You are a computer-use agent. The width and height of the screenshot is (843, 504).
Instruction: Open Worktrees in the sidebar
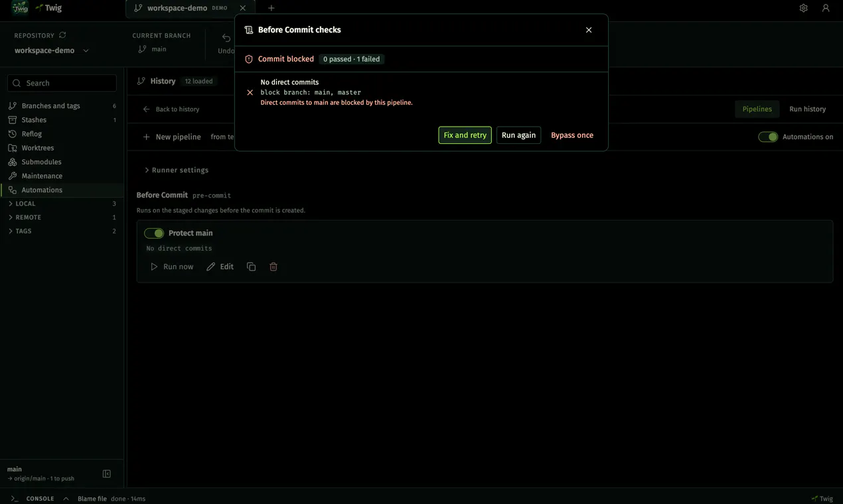click(x=62, y=148)
